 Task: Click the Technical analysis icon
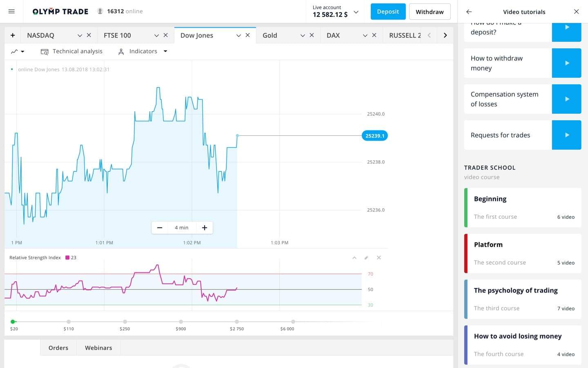[x=45, y=52]
